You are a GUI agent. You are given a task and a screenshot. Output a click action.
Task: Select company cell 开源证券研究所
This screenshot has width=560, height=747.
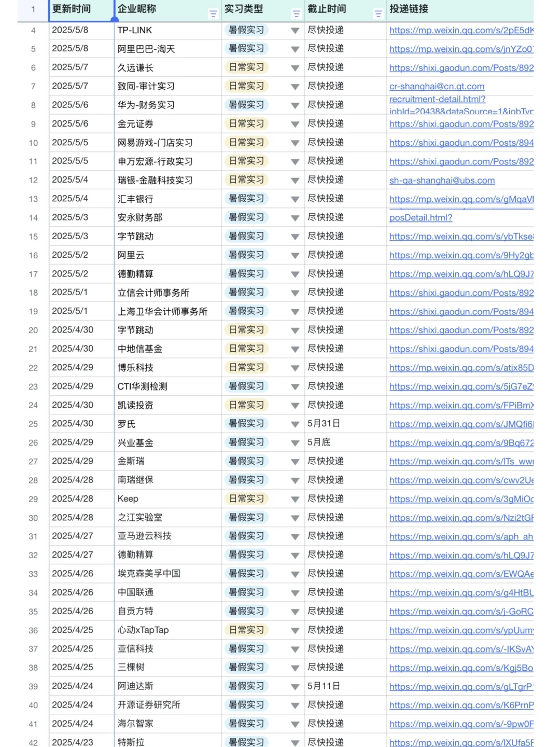click(x=167, y=705)
